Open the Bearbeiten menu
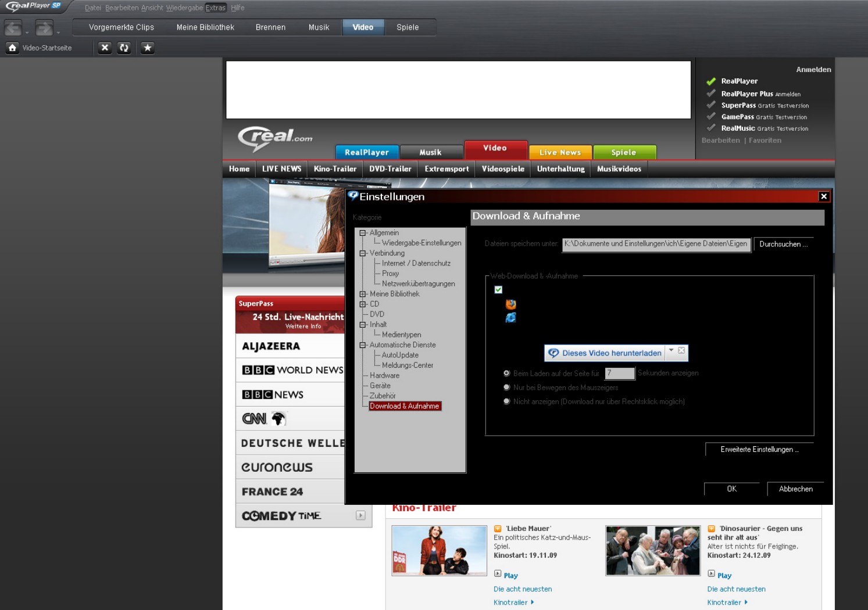This screenshot has height=610, width=868. (x=122, y=8)
